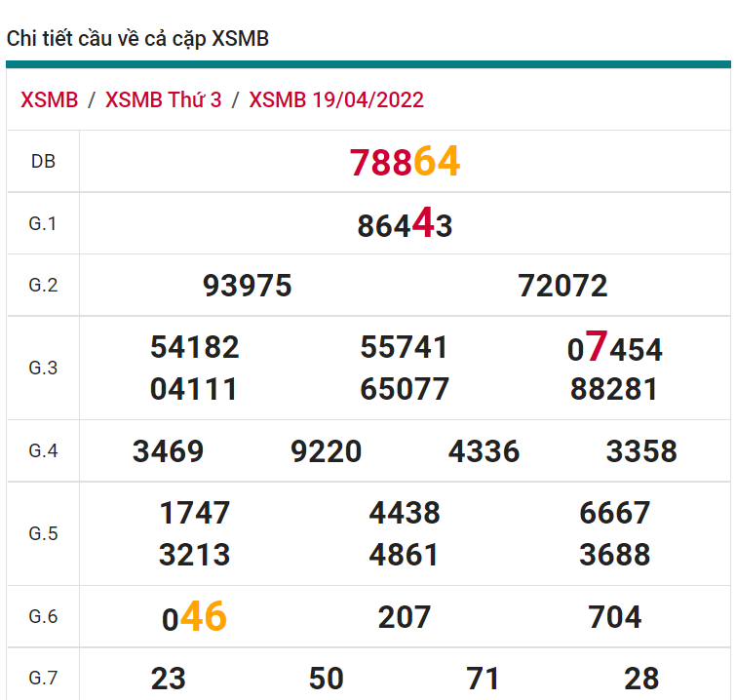
Task: Click the G.7 row label
Action: 43,679
